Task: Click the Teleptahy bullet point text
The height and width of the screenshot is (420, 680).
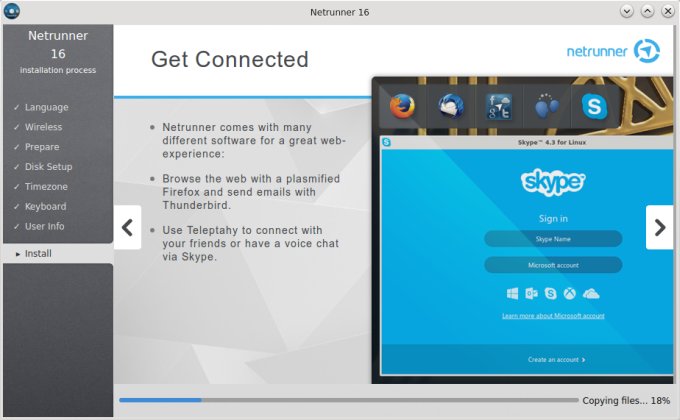Action: [250, 243]
